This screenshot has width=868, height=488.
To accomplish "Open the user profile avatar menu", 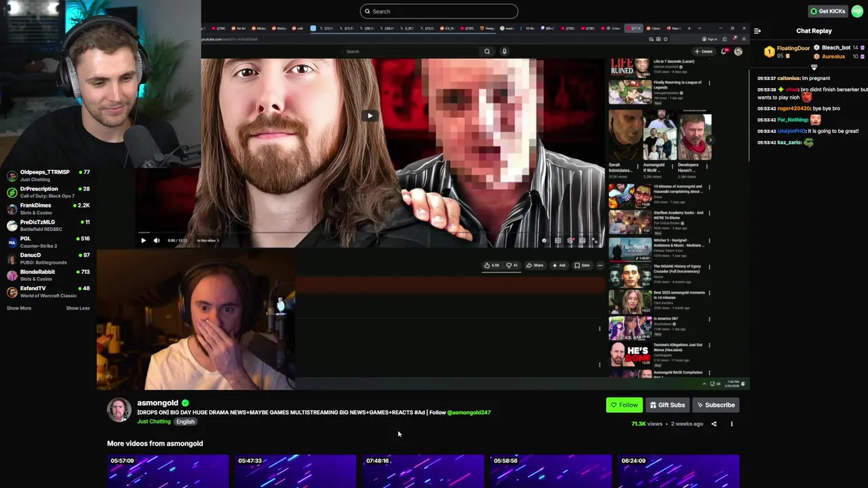I will click(857, 11).
